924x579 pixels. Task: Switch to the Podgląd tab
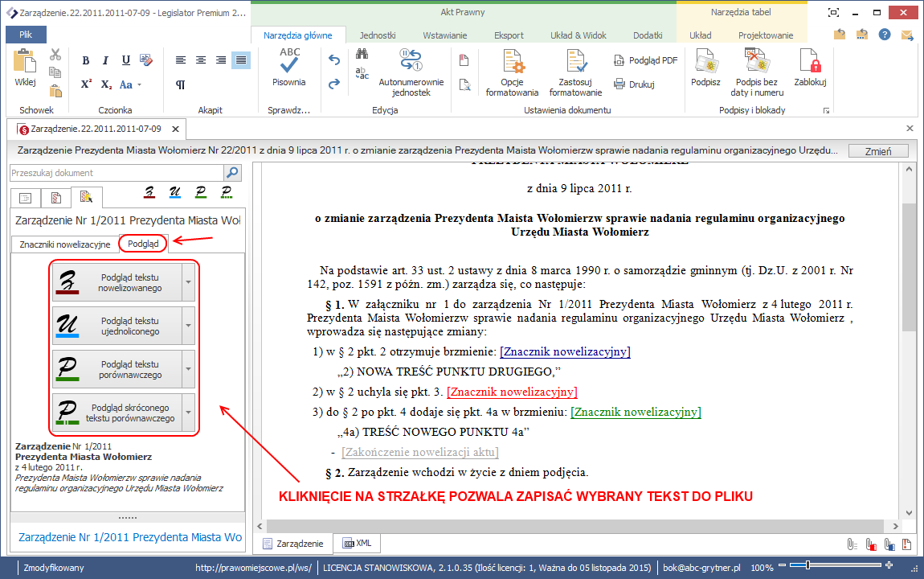point(143,244)
